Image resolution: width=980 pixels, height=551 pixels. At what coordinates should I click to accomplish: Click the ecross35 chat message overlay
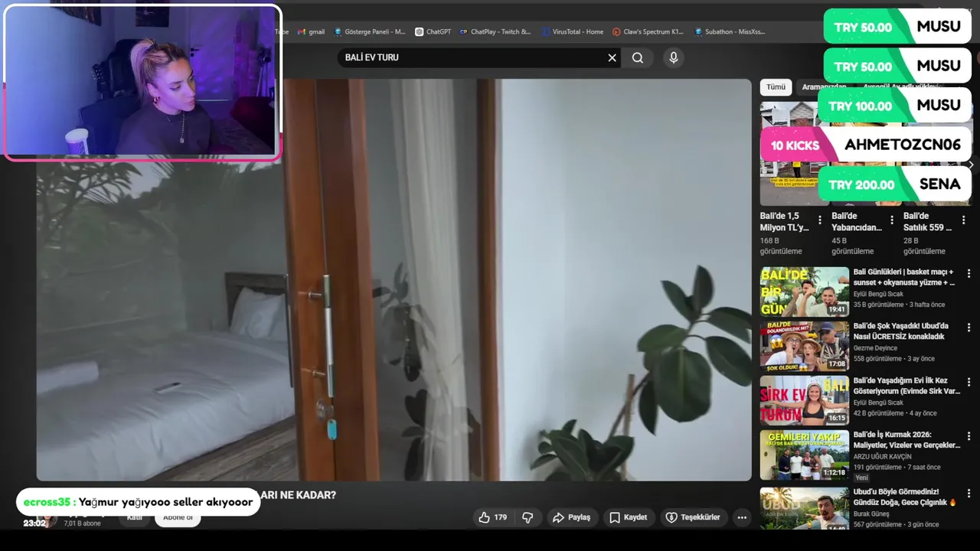(x=138, y=502)
